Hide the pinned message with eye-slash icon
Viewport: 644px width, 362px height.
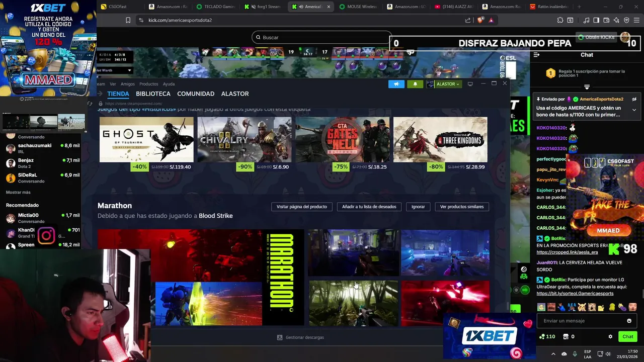634,99
